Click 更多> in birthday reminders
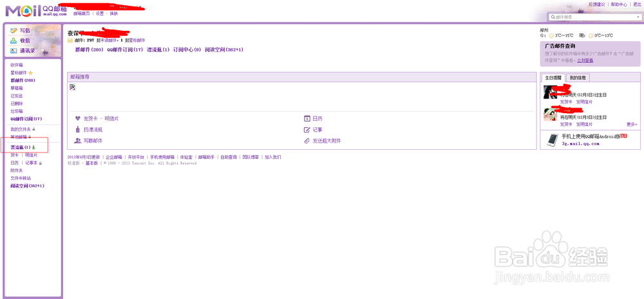The width and height of the screenshot is (644, 299). click(632, 124)
